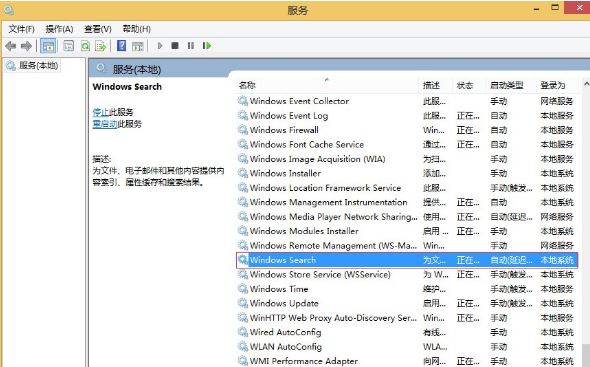Image resolution: width=590 pixels, height=367 pixels.
Task: Minimize the 服务 window
Action: click(537, 8)
